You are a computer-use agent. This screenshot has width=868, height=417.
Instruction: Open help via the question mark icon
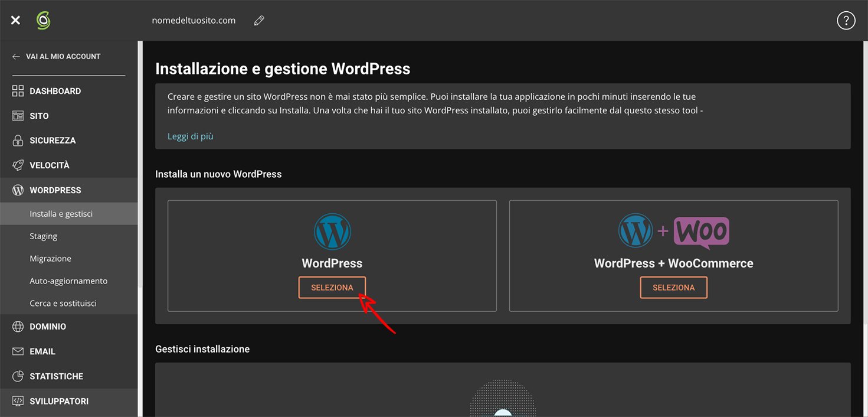coord(846,21)
